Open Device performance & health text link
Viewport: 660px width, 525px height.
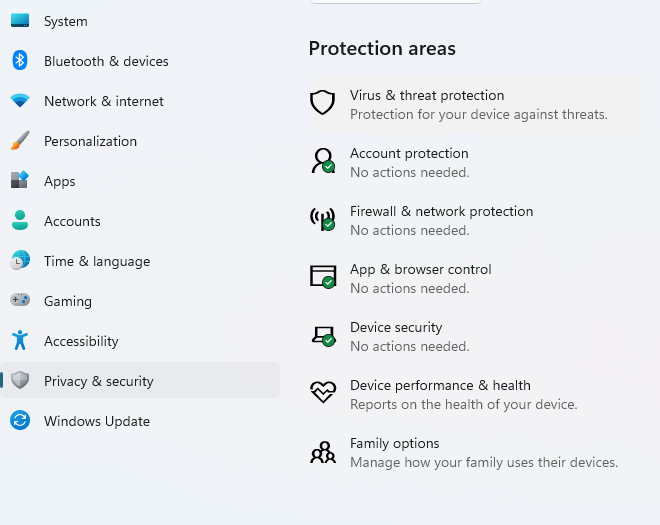tap(440, 385)
